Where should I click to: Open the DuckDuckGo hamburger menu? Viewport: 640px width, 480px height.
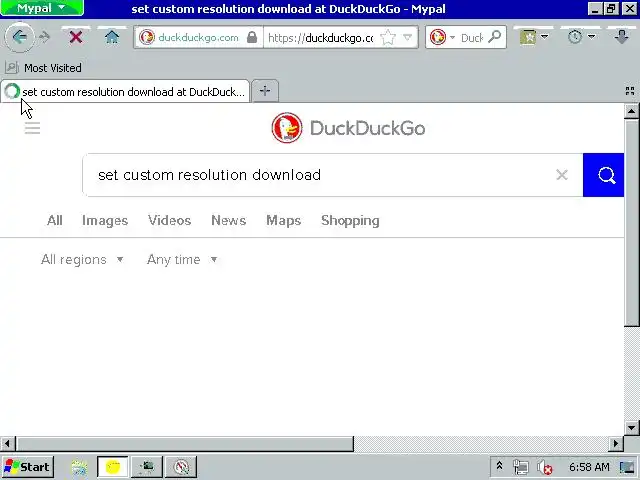coord(32,129)
